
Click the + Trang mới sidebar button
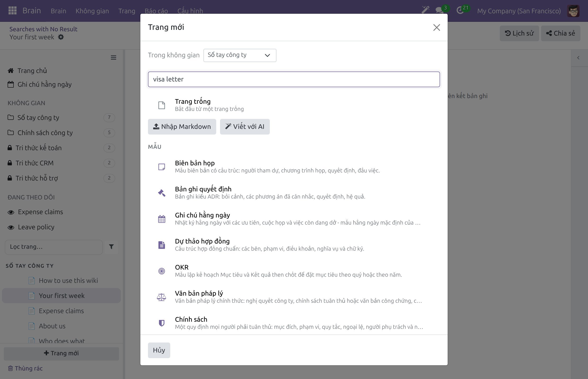point(61,353)
